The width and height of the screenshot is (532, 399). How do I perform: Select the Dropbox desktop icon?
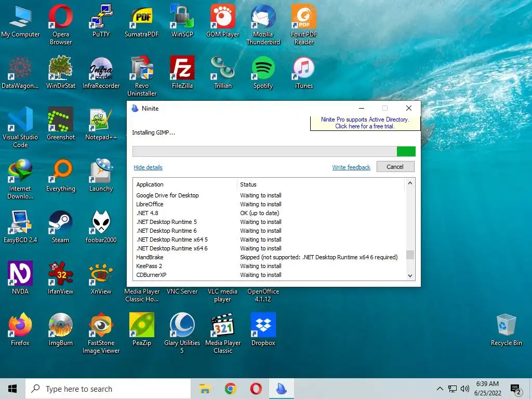coord(263,329)
